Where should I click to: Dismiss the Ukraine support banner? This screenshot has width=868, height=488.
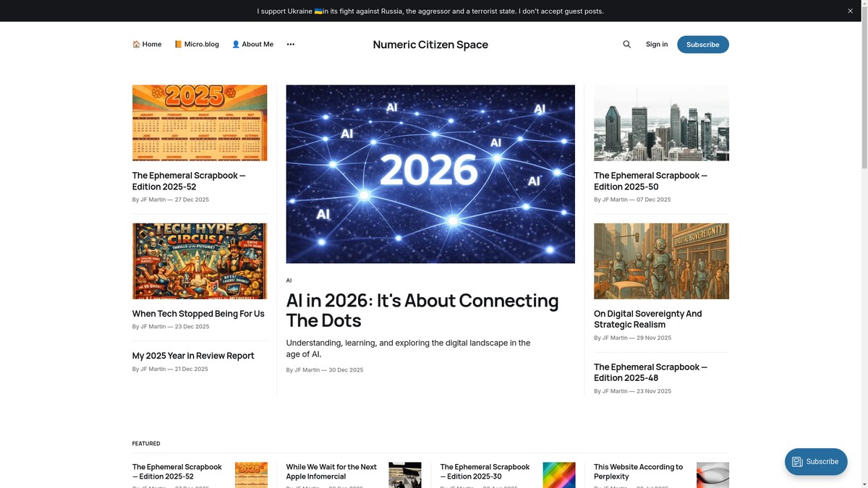(x=850, y=11)
